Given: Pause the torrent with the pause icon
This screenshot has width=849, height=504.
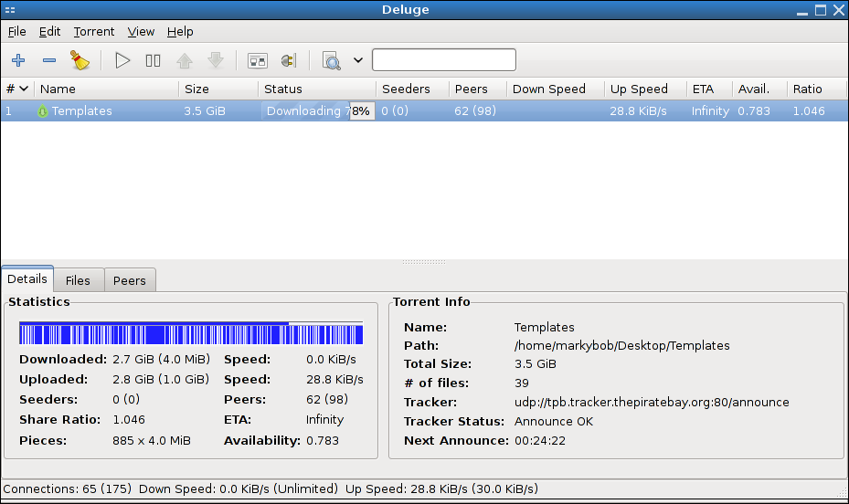Looking at the screenshot, I should tap(153, 61).
